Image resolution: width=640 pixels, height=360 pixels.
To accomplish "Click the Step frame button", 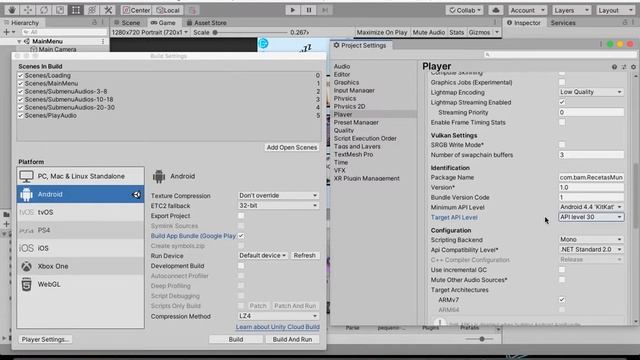I will [x=325, y=10].
